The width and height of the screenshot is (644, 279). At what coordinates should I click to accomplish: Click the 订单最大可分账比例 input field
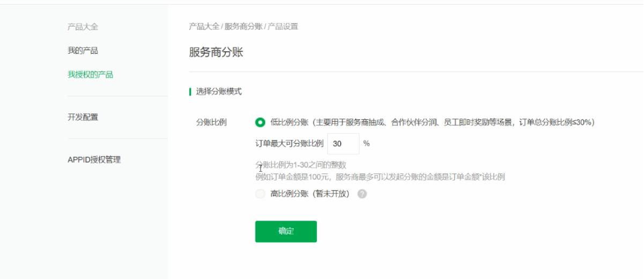click(343, 144)
